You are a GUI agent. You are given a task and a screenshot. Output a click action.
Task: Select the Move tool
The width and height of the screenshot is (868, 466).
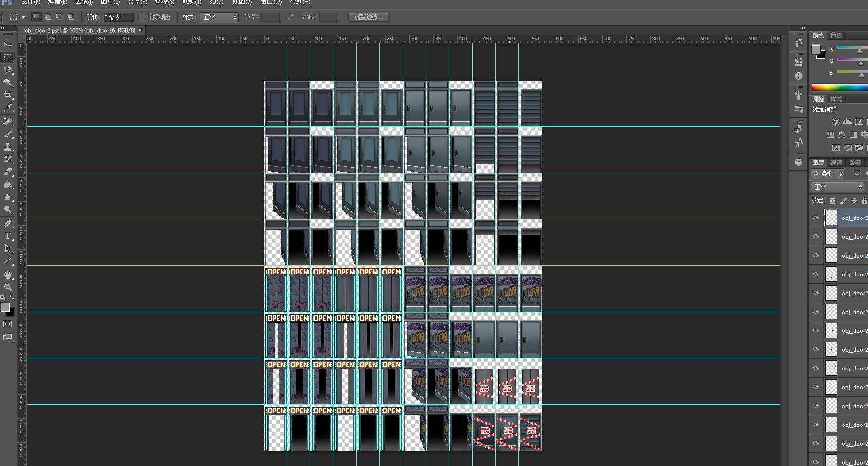(8, 44)
